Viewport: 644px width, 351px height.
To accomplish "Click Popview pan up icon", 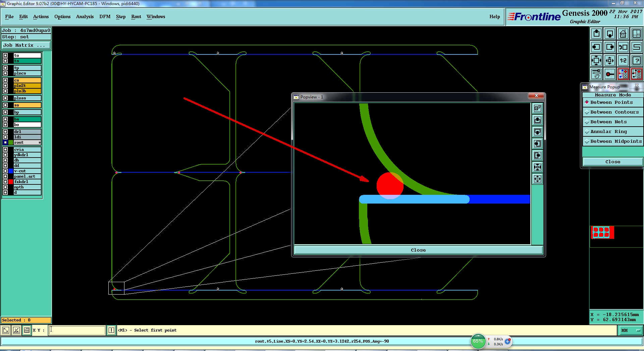I will (x=537, y=120).
